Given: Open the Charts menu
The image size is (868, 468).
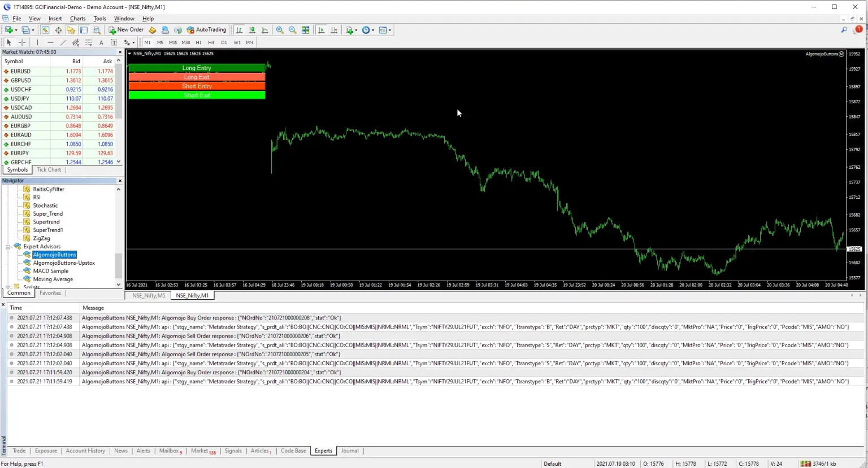Looking at the screenshot, I should click(78, 19).
